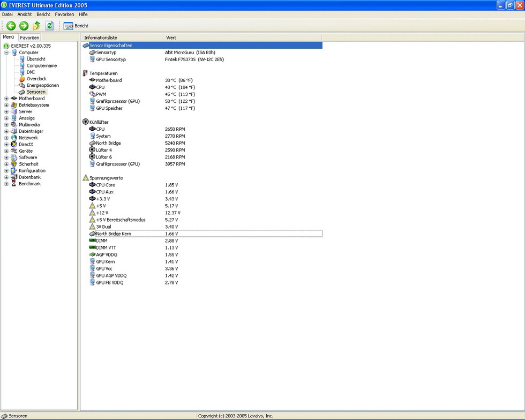This screenshot has width=525, height=420.
Task: Expand the Geräte tree node
Action: pyautogui.click(x=6, y=151)
